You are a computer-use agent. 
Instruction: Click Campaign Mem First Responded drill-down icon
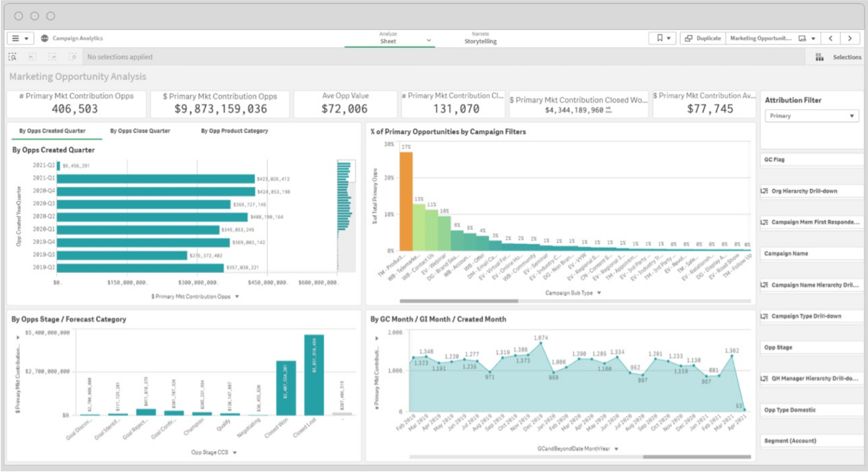point(764,222)
